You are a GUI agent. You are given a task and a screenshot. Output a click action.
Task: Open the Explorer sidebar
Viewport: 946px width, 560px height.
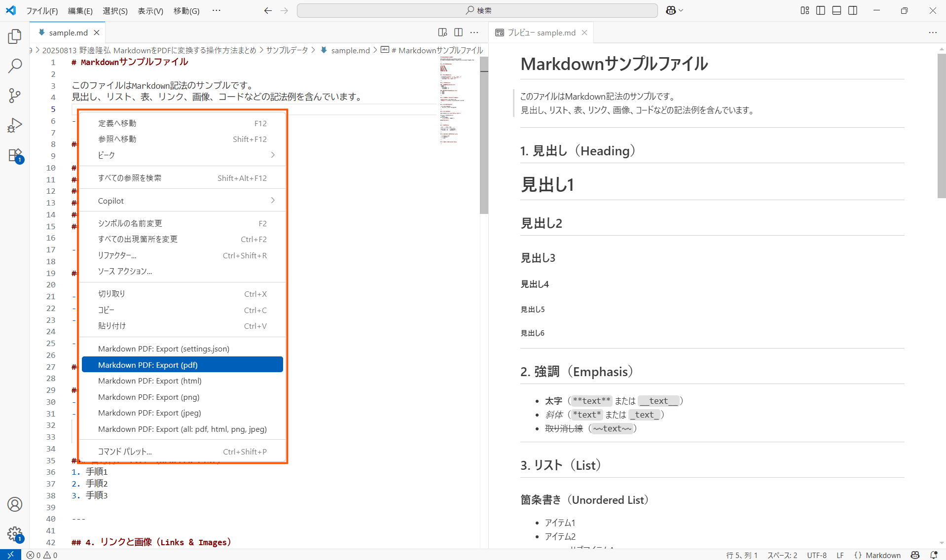click(x=15, y=36)
